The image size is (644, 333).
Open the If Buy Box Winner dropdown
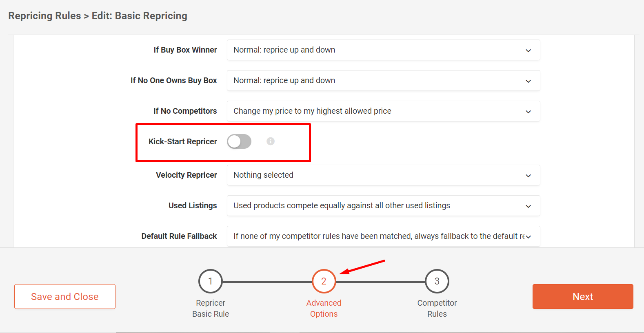(x=383, y=50)
